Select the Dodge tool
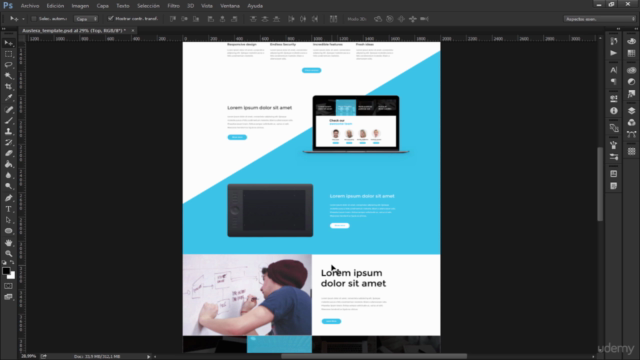Image resolution: width=640 pixels, height=360 pixels. (x=8, y=187)
